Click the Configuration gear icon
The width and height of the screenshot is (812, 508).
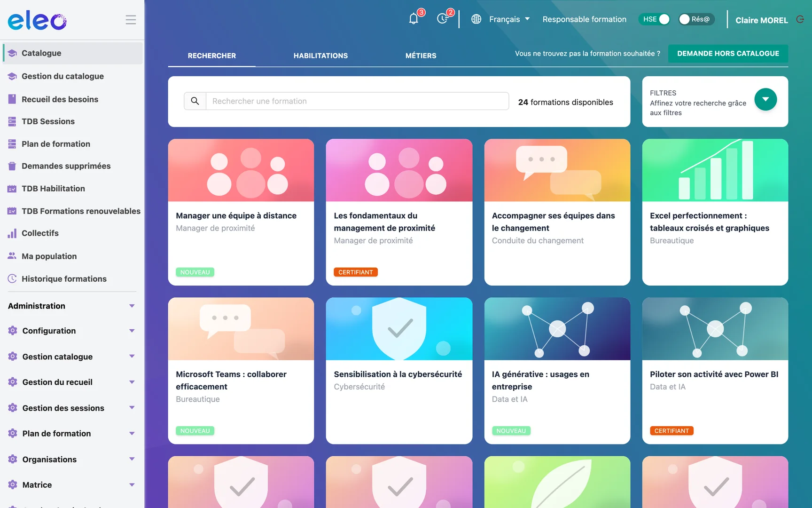point(13,330)
